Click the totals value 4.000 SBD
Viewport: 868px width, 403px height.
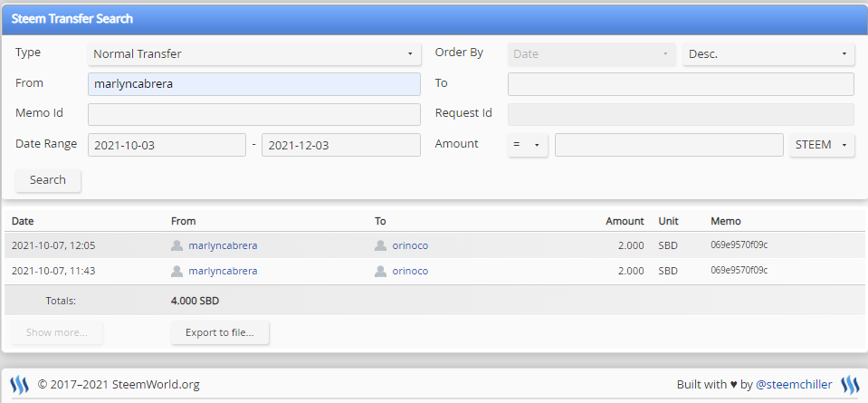pos(195,302)
